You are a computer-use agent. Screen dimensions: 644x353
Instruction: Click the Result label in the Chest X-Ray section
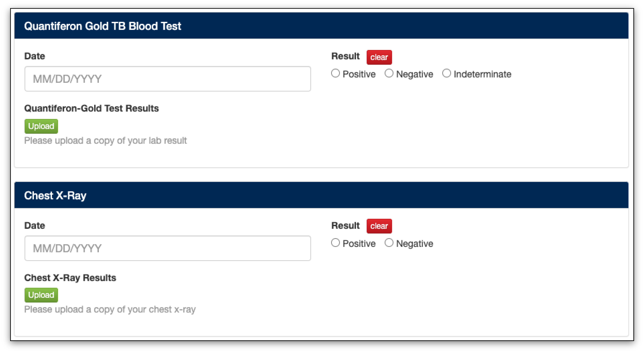pos(345,226)
